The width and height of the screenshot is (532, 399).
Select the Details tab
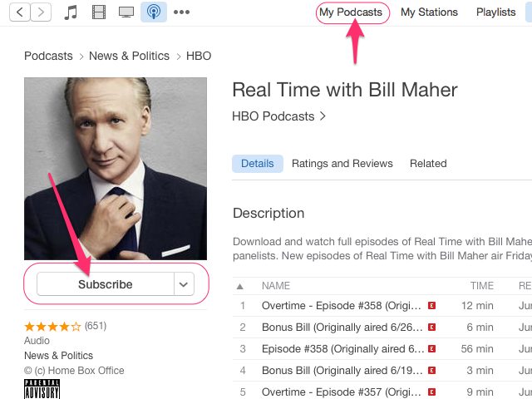click(x=258, y=164)
